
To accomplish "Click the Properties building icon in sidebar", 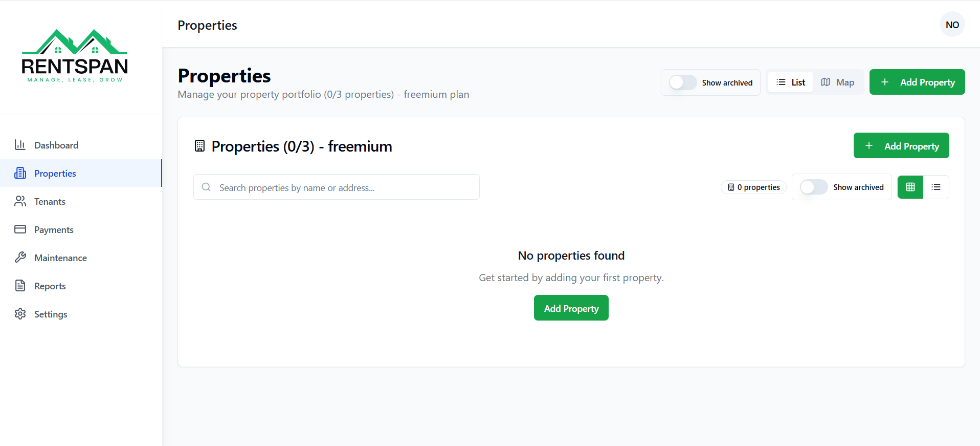I will click(20, 174).
